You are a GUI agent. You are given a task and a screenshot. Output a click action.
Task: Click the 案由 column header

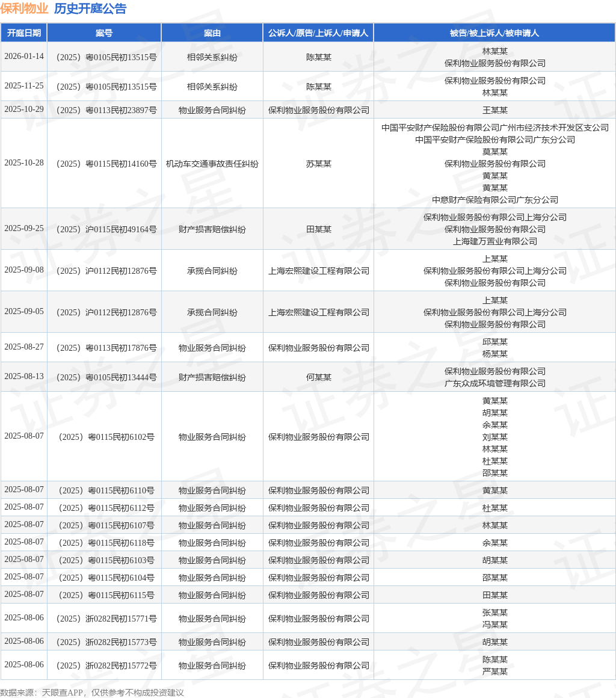pyautogui.click(x=212, y=33)
